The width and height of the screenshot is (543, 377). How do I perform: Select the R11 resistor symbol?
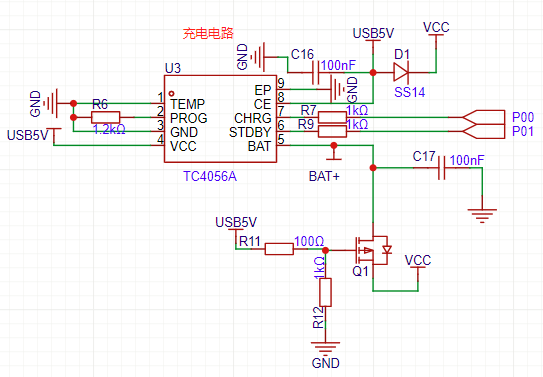pyautogui.click(x=279, y=249)
